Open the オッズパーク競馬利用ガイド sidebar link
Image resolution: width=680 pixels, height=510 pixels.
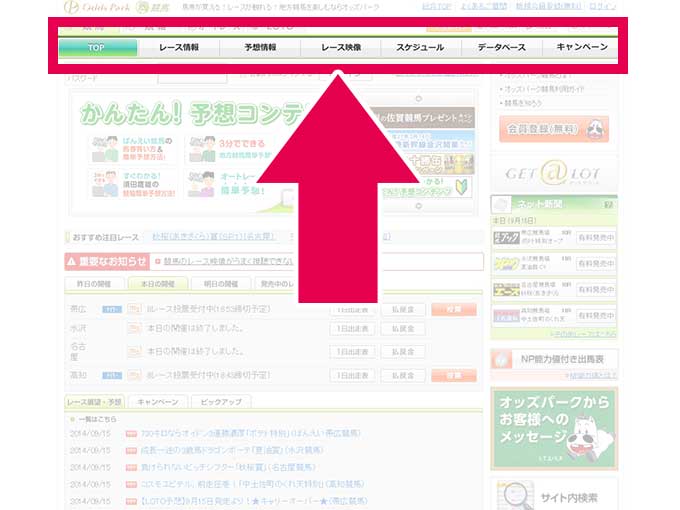(x=544, y=89)
